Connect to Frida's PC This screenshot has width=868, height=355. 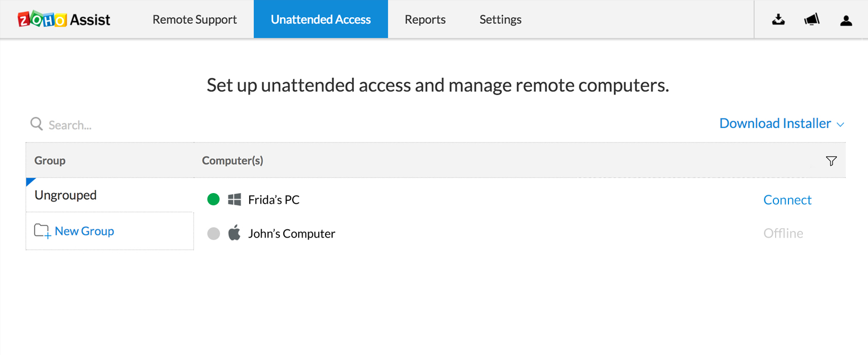(787, 200)
